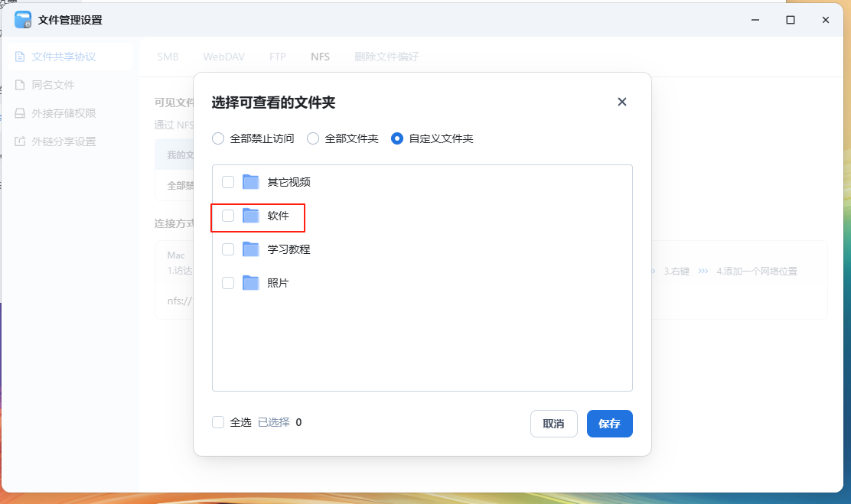Click the 软件 folder icon

coord(251,216)
